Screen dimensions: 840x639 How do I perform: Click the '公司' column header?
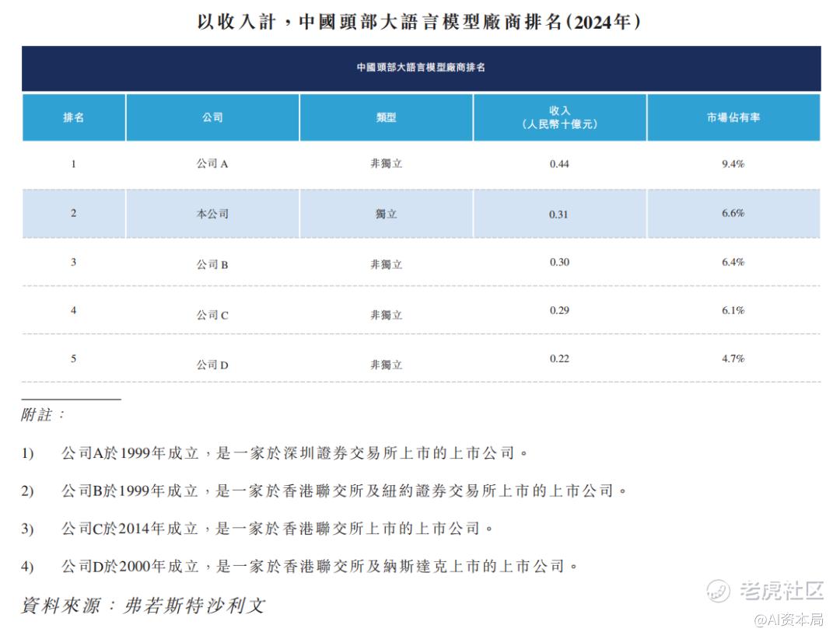click(x=212, y=117)
